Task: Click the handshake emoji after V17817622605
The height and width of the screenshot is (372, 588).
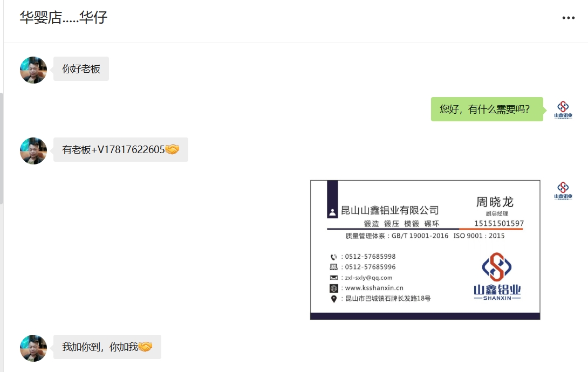Action: [x=172, y=149]
